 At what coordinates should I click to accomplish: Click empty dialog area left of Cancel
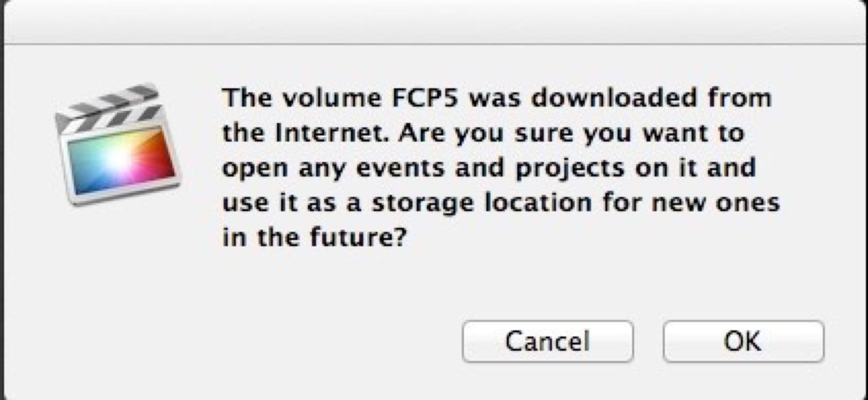(x=281, y=341)
